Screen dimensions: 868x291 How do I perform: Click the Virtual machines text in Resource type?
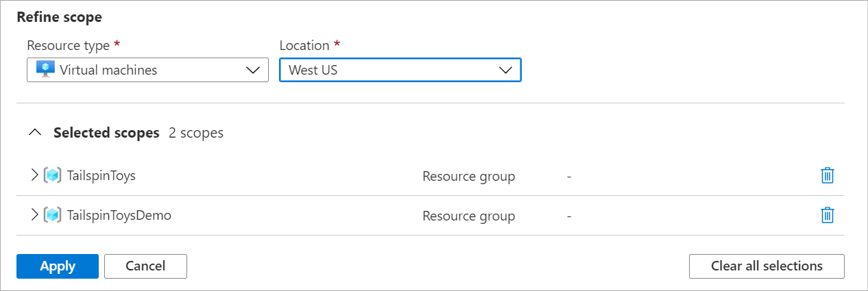pos(108,70)
